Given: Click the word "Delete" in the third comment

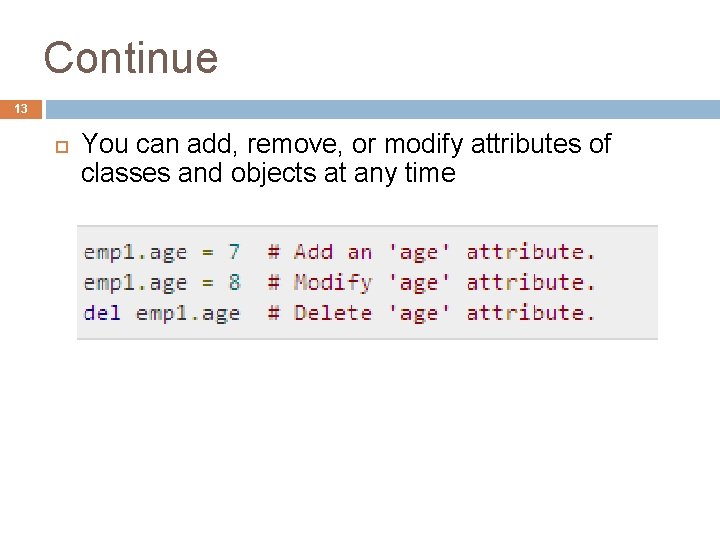Looking at the screenshot, I should 333,312.
